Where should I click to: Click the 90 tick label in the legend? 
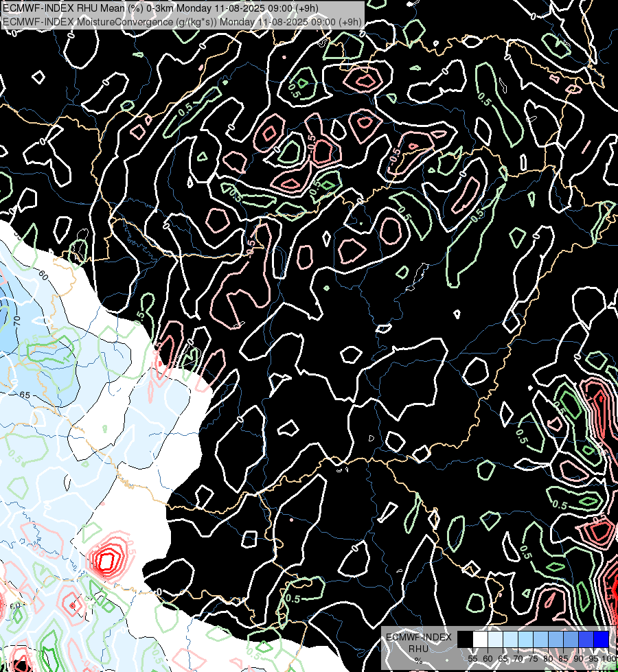(579, 659)
